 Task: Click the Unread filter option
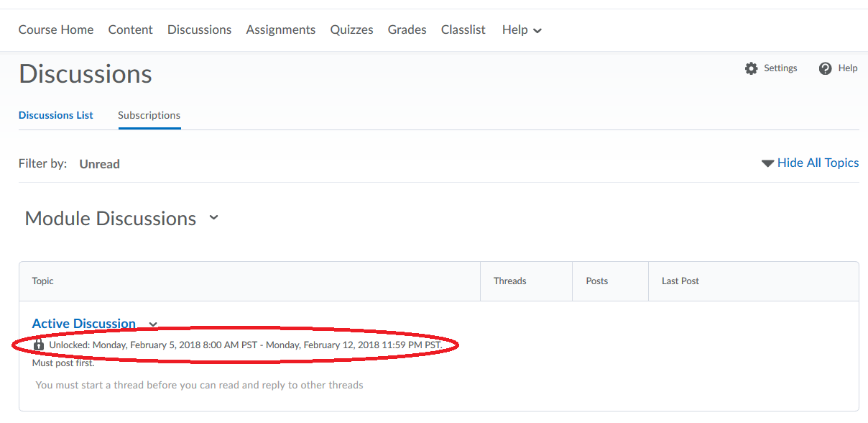coord(99,164)
